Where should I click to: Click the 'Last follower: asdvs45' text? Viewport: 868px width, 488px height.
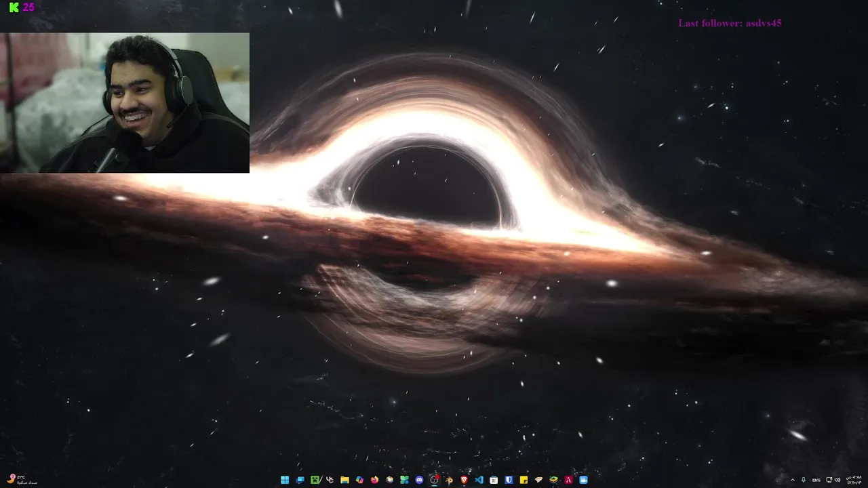730,23
